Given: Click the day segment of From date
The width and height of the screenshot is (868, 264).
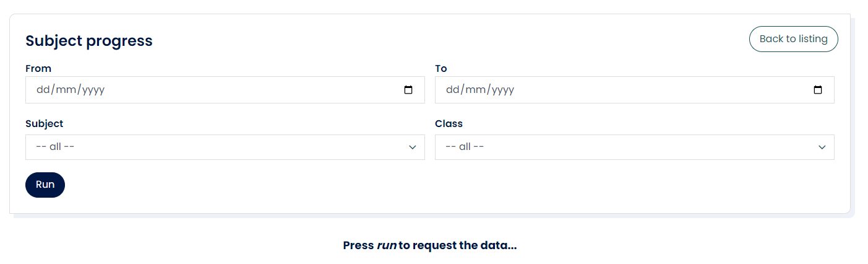Looking at the screenshot, I should (x=43, y=90).
